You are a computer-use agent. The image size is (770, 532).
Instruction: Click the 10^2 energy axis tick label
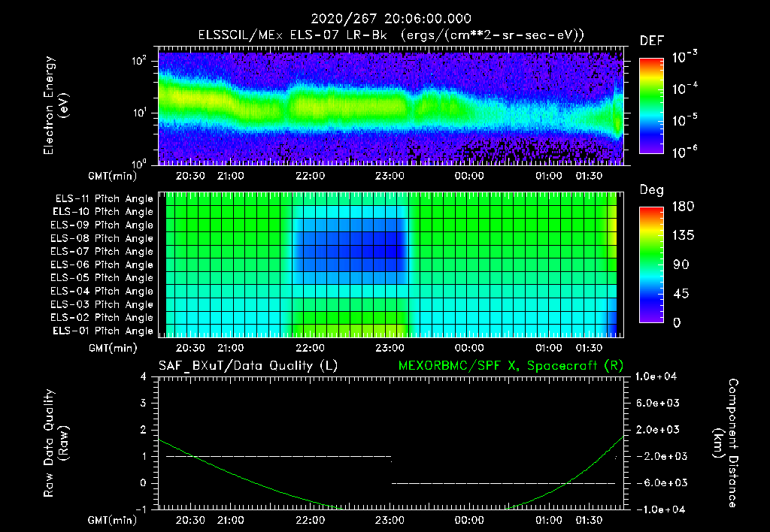(x=139, y=62)
